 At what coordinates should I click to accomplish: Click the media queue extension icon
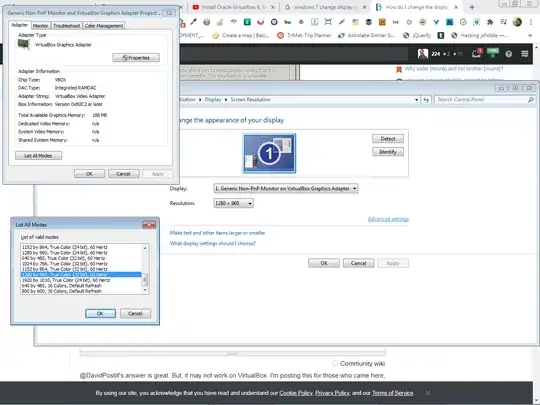pyautogui.click(x=503, y=22)
